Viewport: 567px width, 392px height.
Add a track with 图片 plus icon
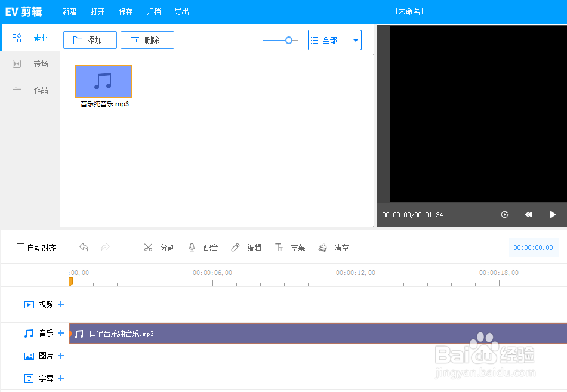pos(61,356)
